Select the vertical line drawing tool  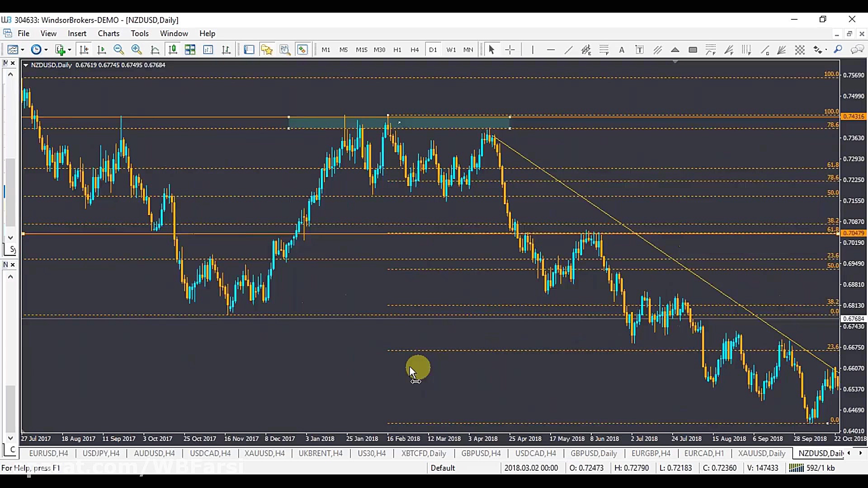pyautogui.click(x=533, y=50)
